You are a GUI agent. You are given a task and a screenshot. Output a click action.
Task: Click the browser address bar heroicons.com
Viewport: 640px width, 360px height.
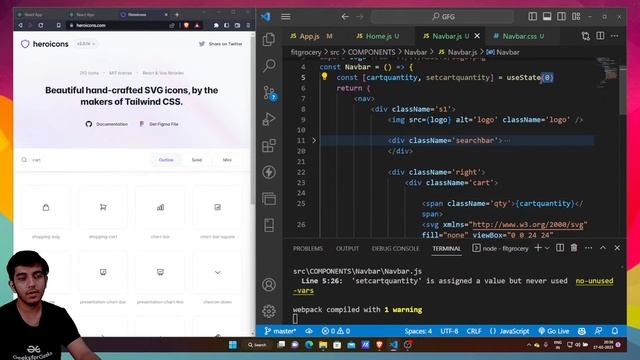point(118,25)
